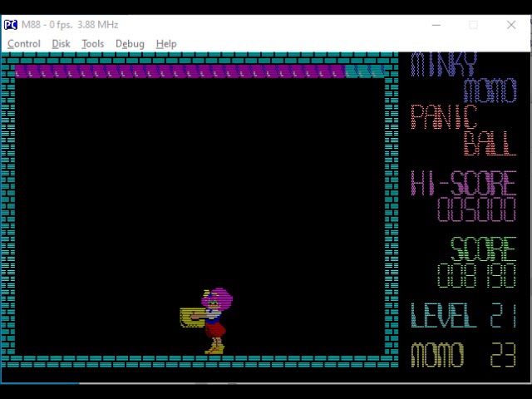This screenshot has width=532, height=399.
Task: Open the Tools menu
Action: pyautogui.click(x=92, y=44)
